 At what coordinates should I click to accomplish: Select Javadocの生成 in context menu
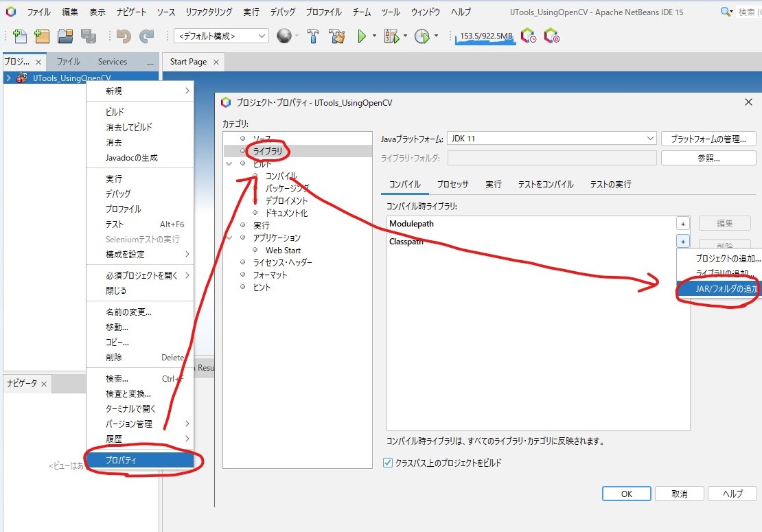tap(139, 157)
